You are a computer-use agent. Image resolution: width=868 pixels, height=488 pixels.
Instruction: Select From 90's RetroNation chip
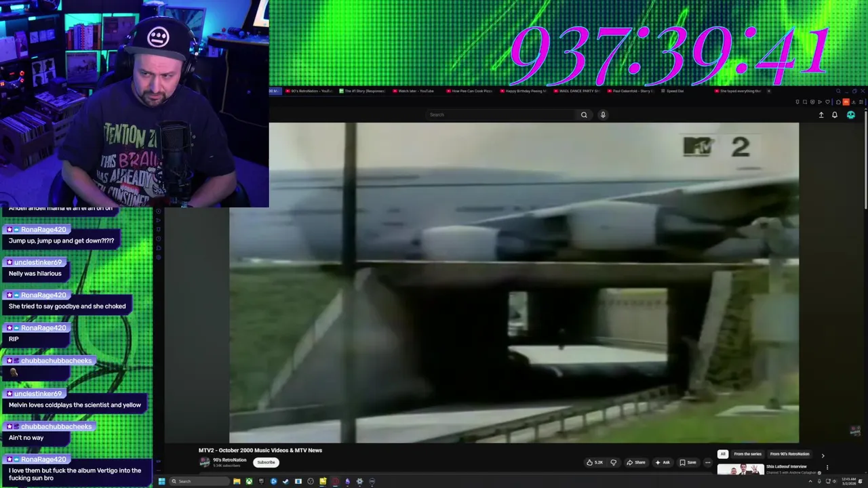(x=789, y=454)
